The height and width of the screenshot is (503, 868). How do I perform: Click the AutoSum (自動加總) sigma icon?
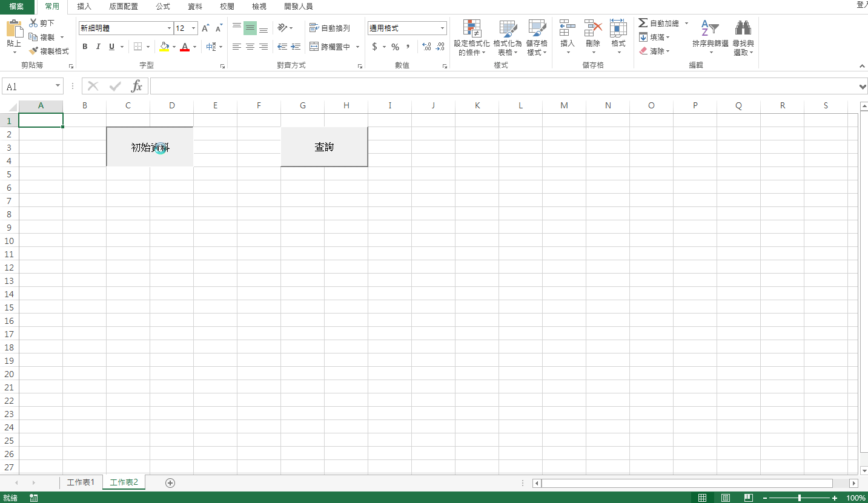643,23
